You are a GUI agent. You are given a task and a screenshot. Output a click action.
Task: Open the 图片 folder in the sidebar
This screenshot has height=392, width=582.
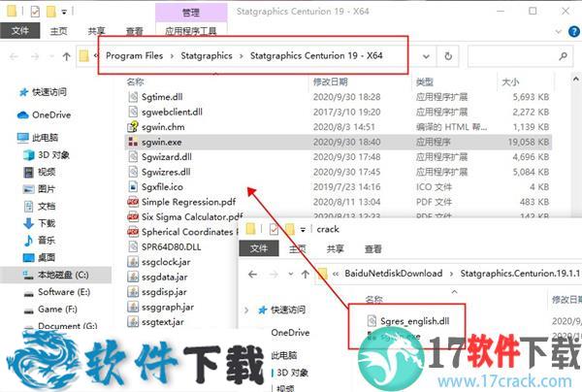(47, 188)
